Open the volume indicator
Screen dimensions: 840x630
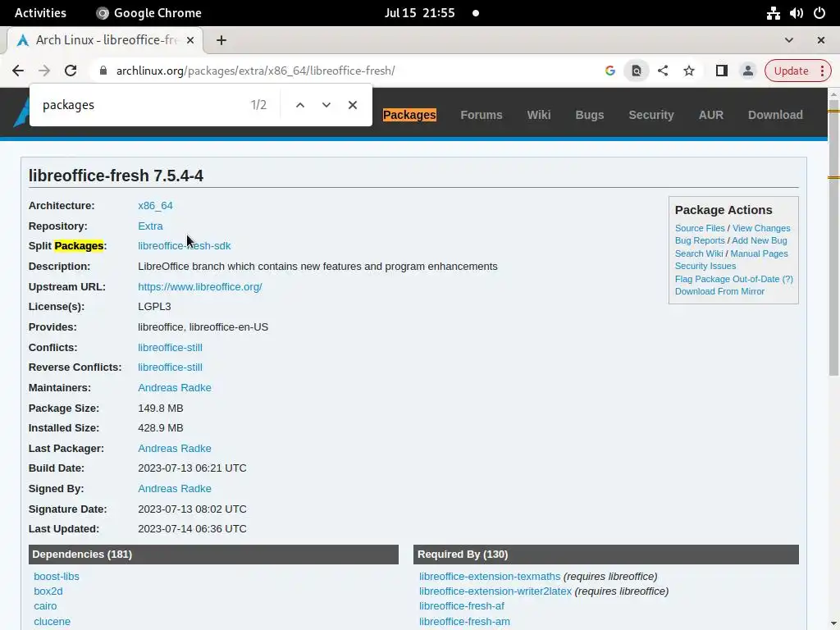pos(796,13)
